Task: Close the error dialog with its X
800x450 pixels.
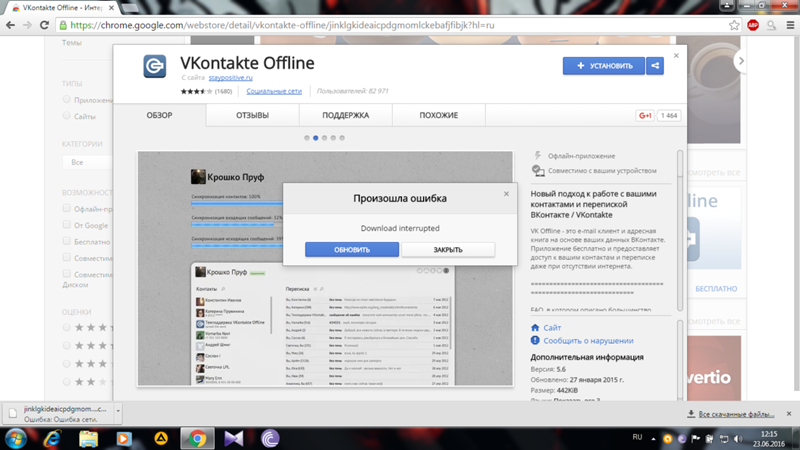Action: [x=506, y=194]
